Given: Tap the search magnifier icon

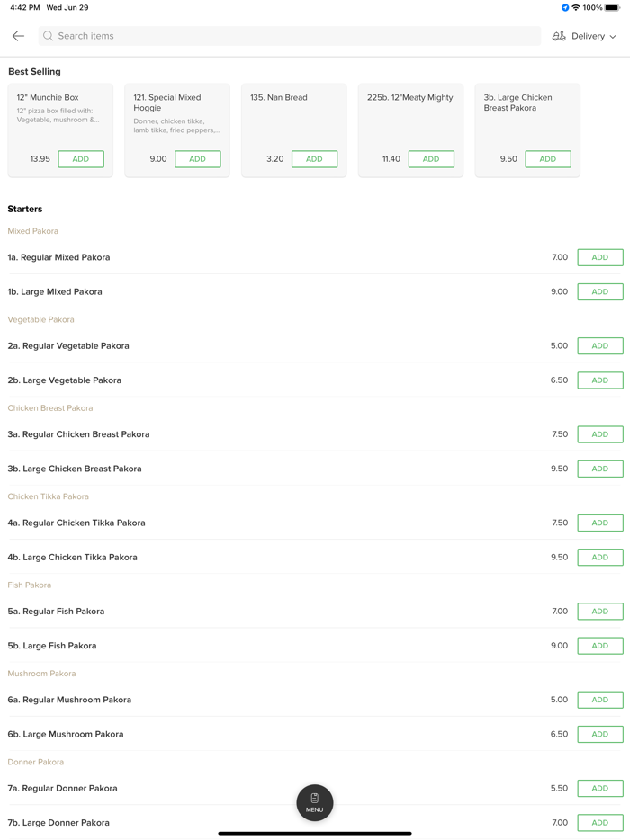Looking at the screenshot, I should click(x=49, y=36).
